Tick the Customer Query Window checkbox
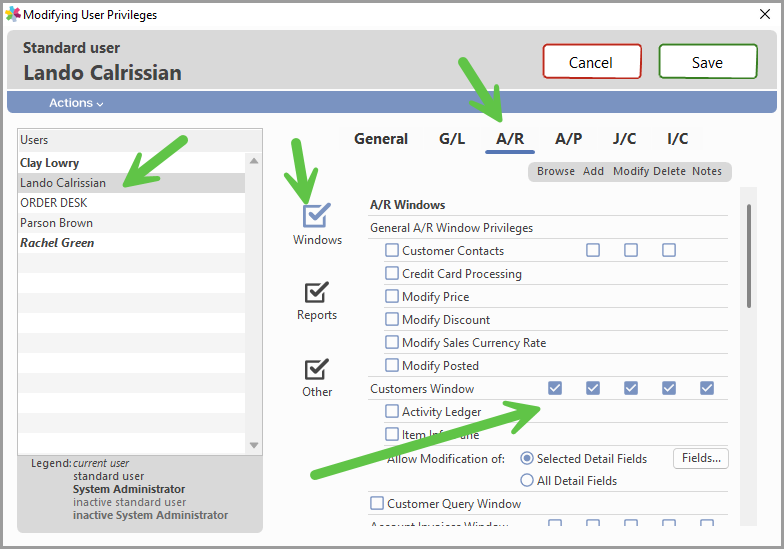This screenshot has width=784, height=549. (x=377, y=503)
